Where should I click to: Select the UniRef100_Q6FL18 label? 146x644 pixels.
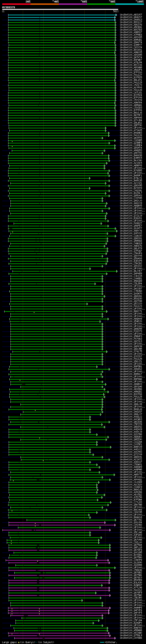[131, 547]
